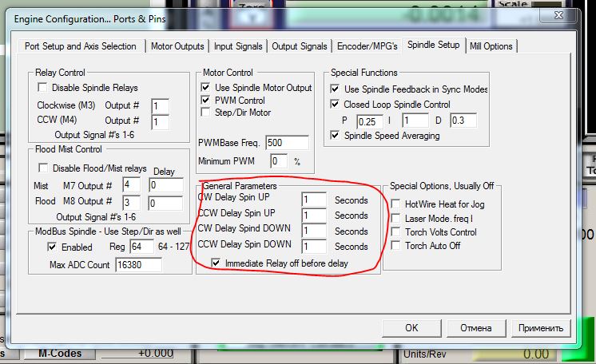Click the CW Delay Spin UP field

(x=314, y=200)
